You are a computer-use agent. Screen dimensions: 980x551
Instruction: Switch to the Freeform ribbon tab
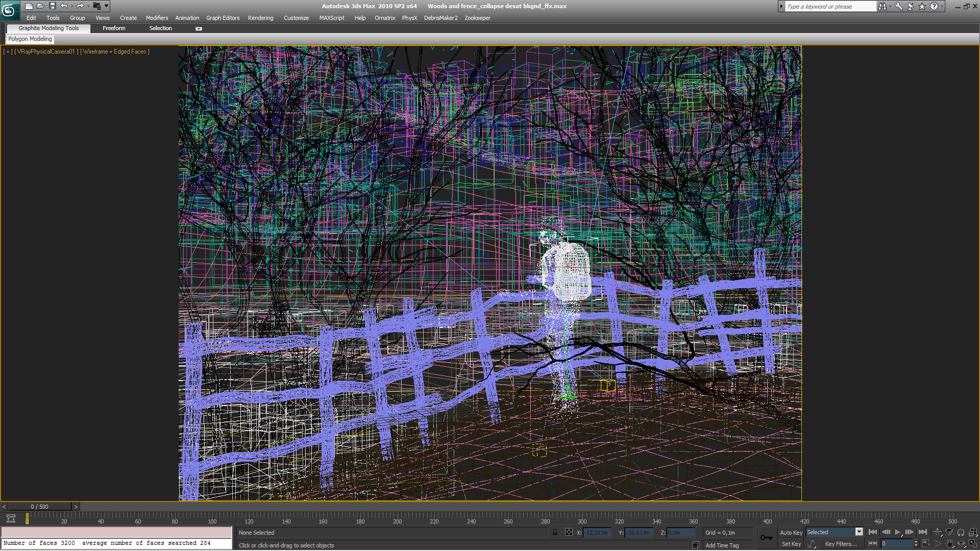click(x=114, y=29)
